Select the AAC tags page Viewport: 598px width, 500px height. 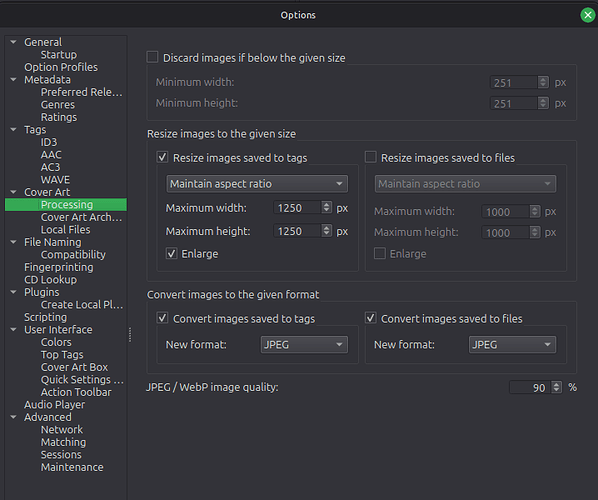point(51,154)
